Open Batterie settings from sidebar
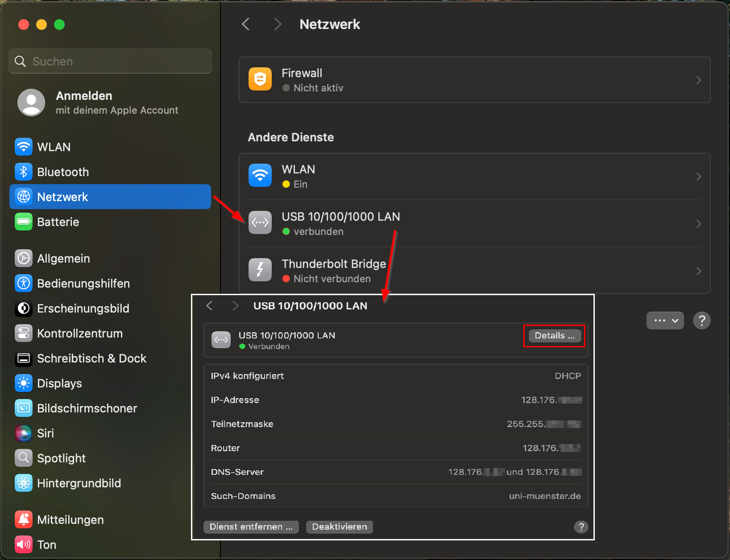 (x=58, y=222)
